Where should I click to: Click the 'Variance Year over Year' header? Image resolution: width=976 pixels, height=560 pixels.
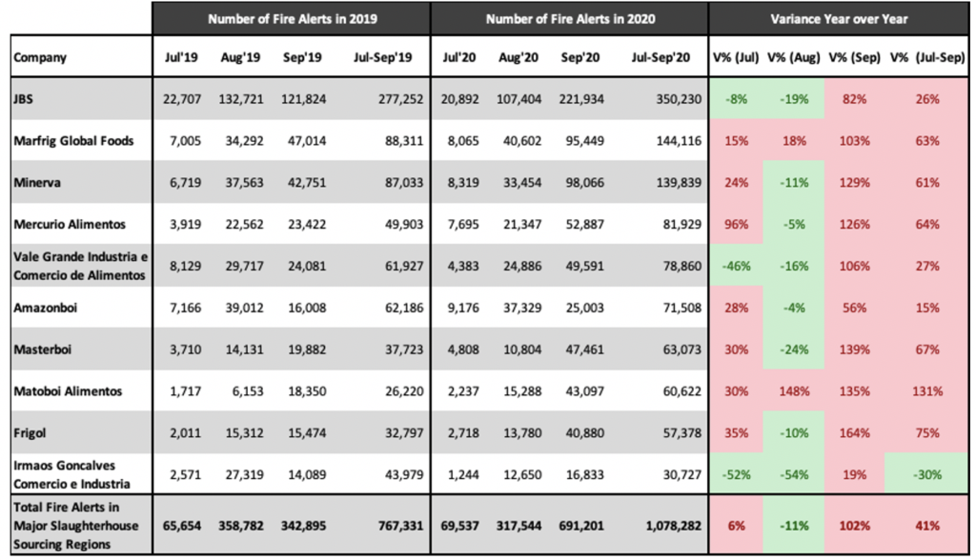pos(840,18)
